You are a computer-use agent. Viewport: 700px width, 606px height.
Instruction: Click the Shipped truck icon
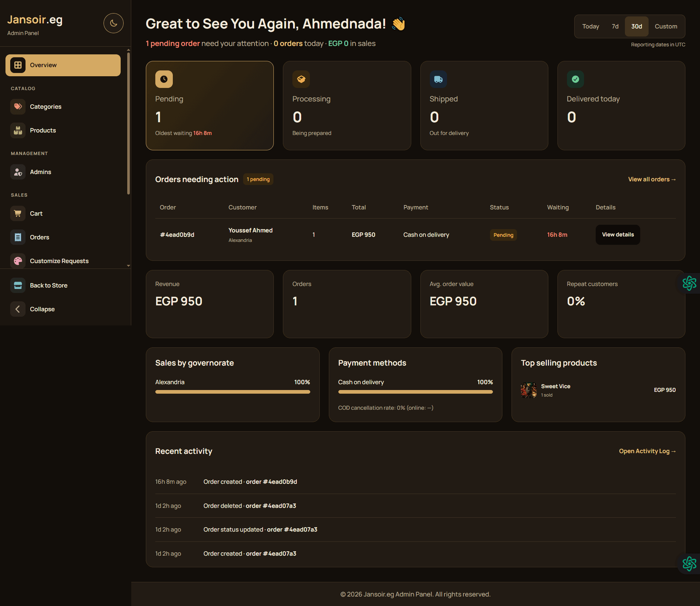pyautogui.click(x=438, y=79)
